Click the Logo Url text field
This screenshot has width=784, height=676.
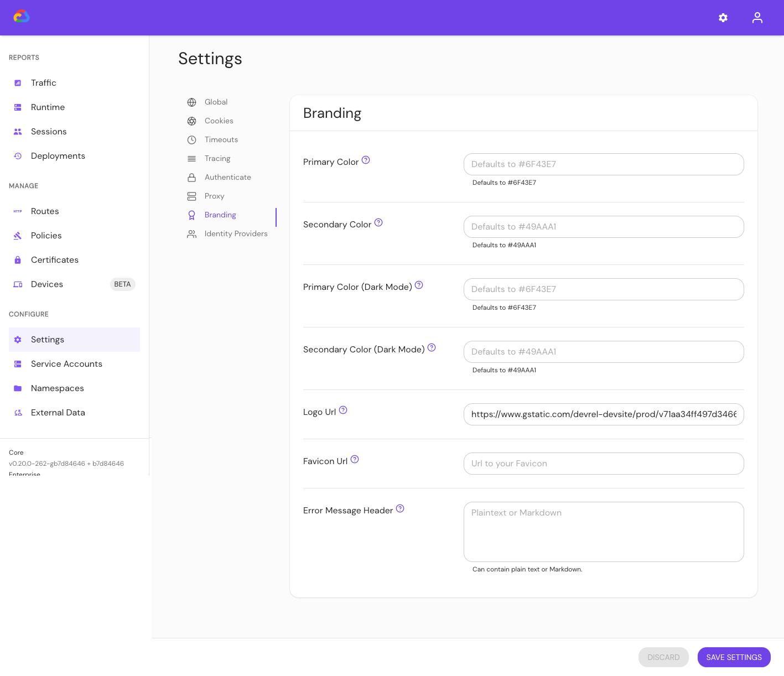(x=603, y=414)
